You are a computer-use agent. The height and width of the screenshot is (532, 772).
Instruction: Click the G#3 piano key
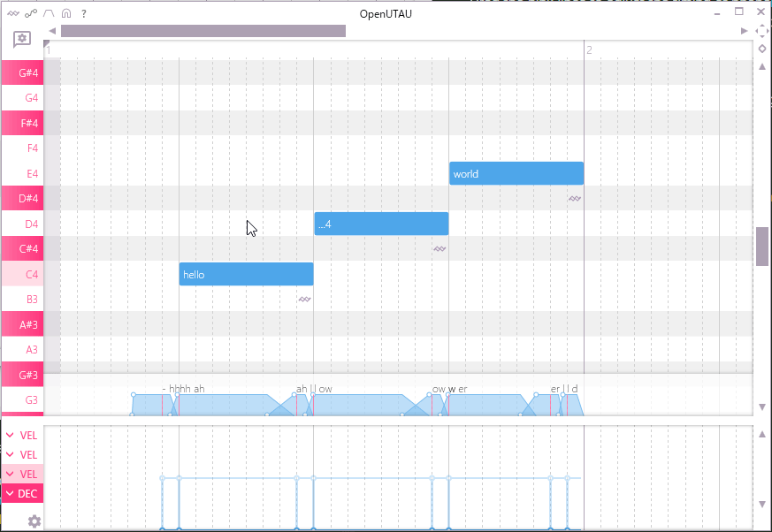point(22,375)
